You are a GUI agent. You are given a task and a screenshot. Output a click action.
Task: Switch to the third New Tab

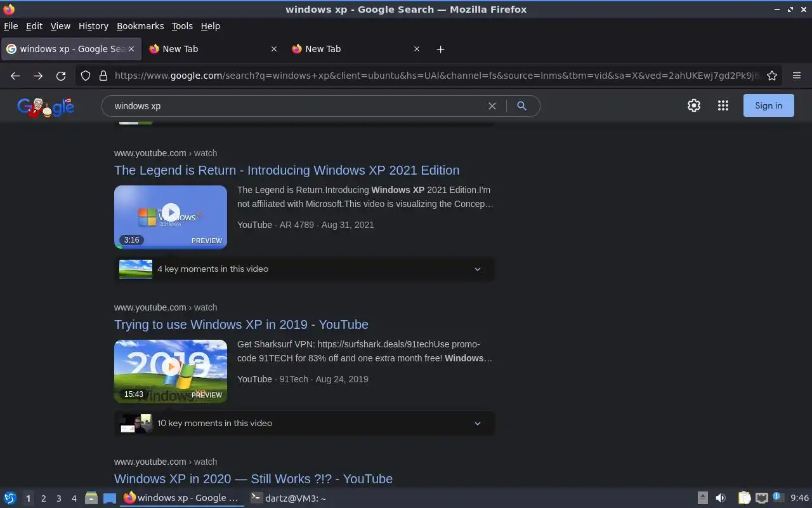[355, 49]
